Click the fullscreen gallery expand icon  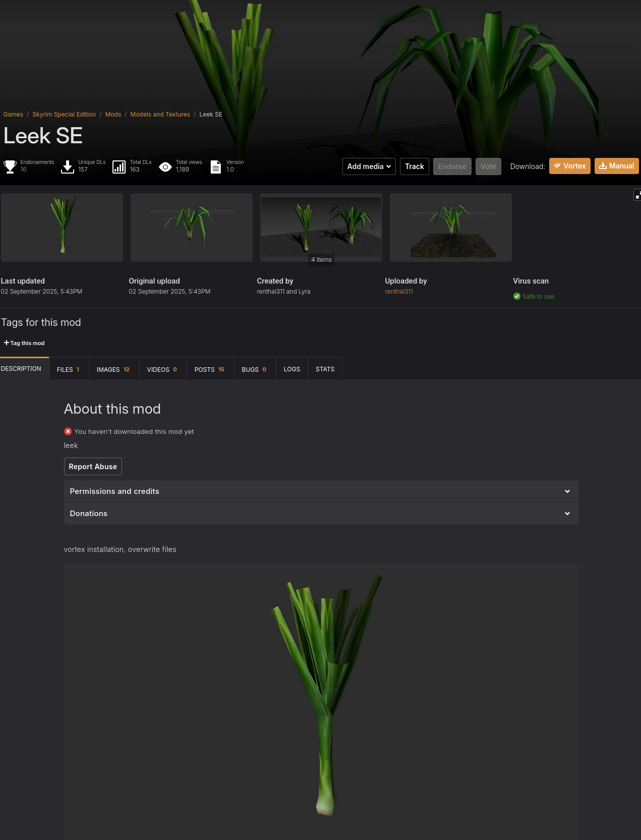(637, 195)
